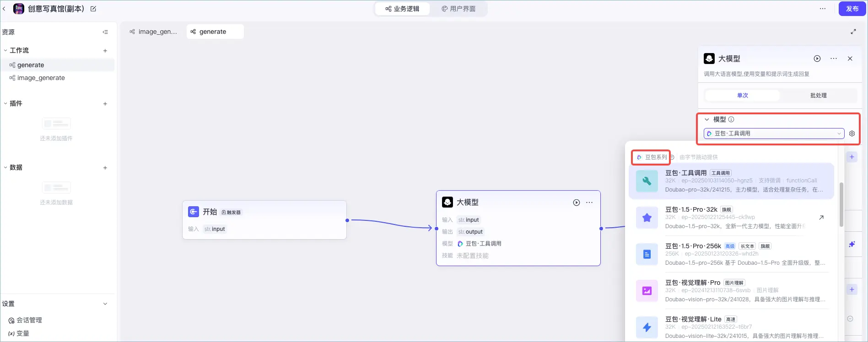Choose the 豆包·1.5·Pro·32k model option
Image resolution: width=868 pixels, height=342 pixels.
point(731,218)
